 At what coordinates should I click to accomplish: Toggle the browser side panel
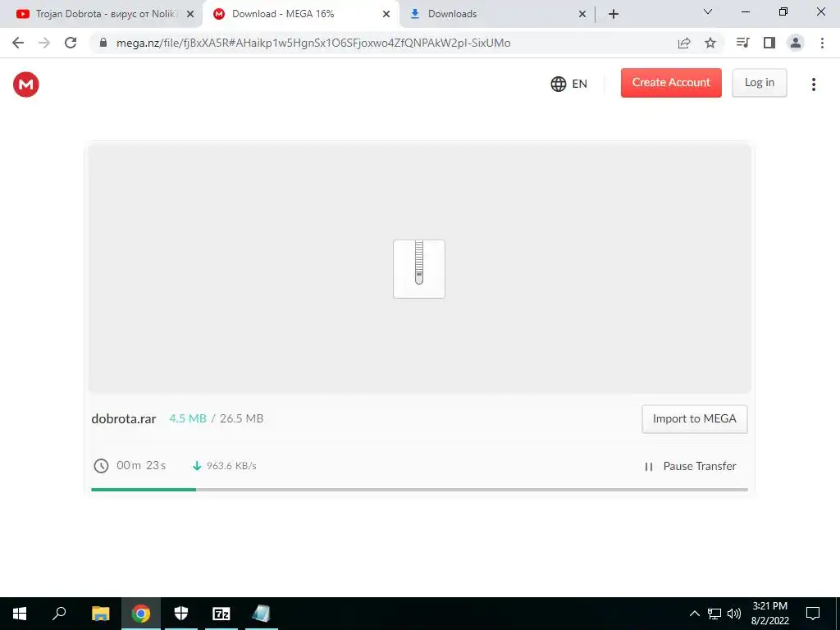[769, 43]
